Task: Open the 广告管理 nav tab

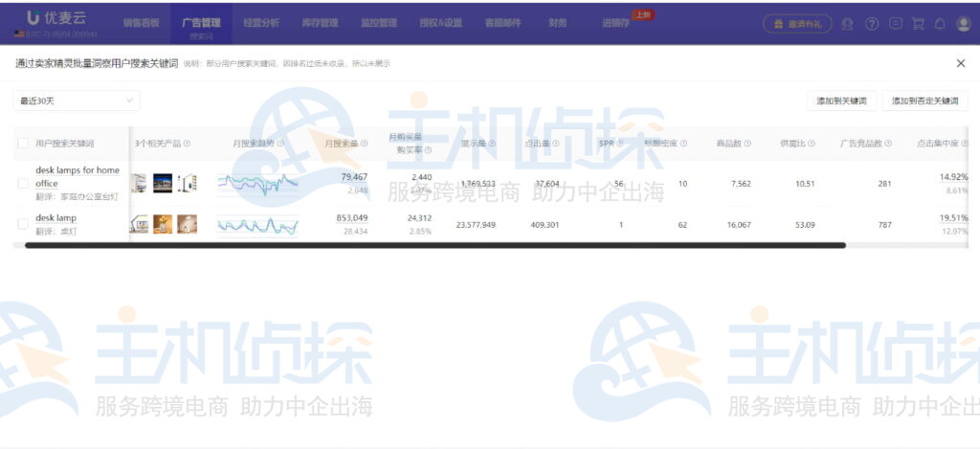Action: 201,23
